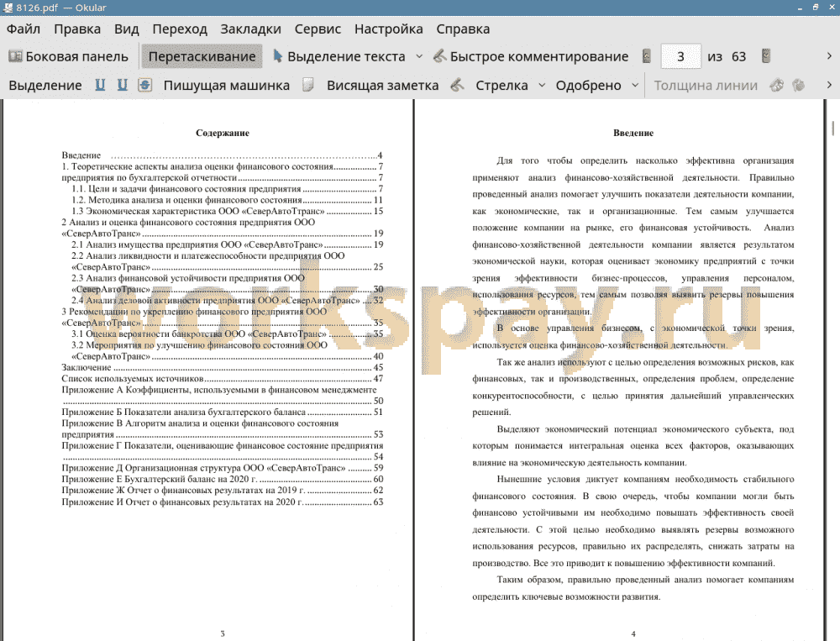Open the Закладки menu
840x641 pixels.
pyautogui.click(x=250, y=29)
